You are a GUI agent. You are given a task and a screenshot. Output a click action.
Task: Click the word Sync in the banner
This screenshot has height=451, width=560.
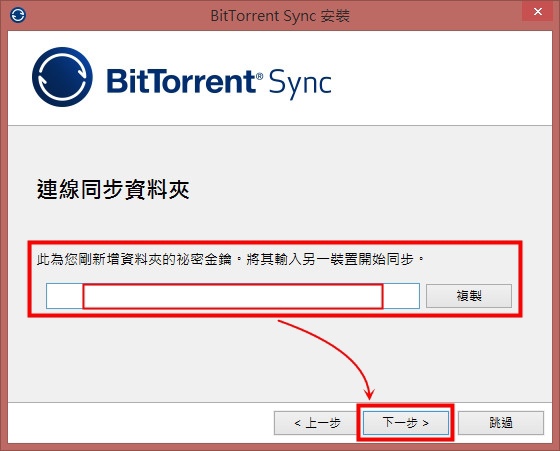pyautogui.click(x=300, y=84)
